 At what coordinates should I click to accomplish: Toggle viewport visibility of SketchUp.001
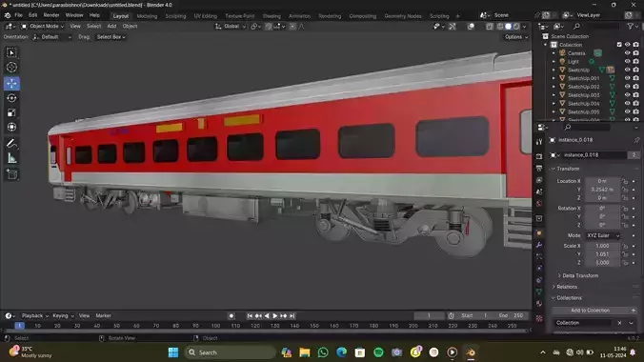click(627, 78)
